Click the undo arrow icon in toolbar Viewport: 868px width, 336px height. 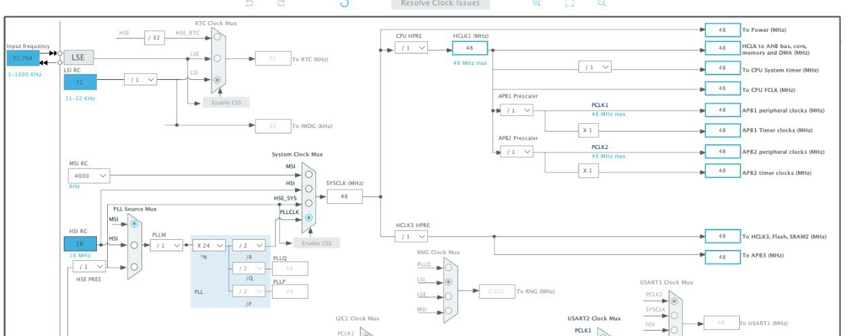[250, 3]
